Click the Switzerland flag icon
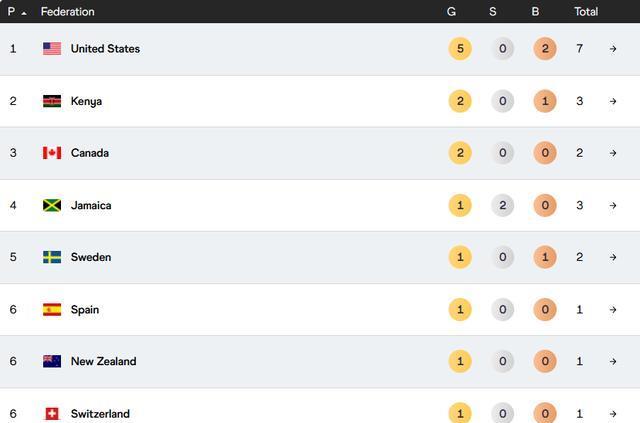The height and width of the screenshot is (423, 640). tap(52, 413)
